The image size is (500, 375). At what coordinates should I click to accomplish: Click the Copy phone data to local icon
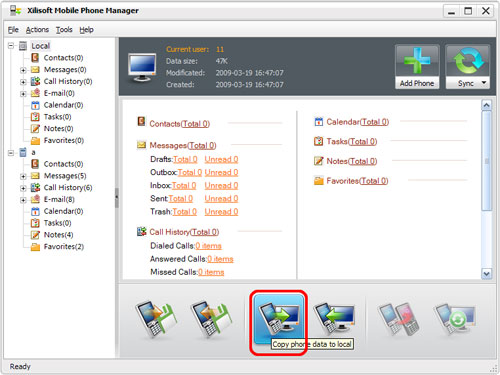click(279, 319)
